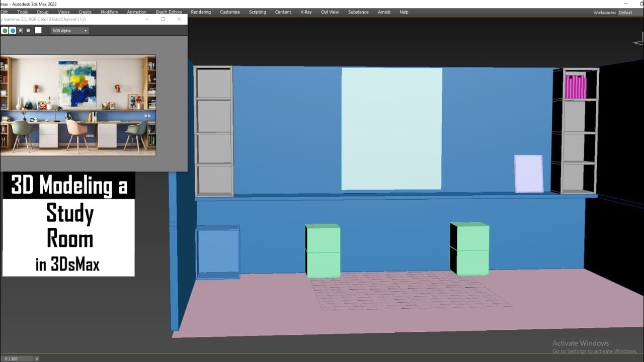
Task: Open the Help menu
Action: tap(404, 12)
